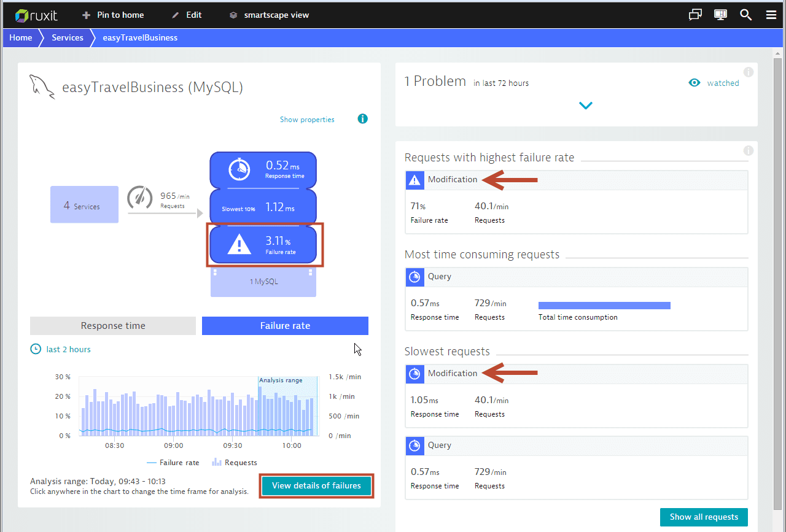The height and width of the screenshot is (532, 786).
Task: Open Query under Slowest requests
Action: pos(440,445)
